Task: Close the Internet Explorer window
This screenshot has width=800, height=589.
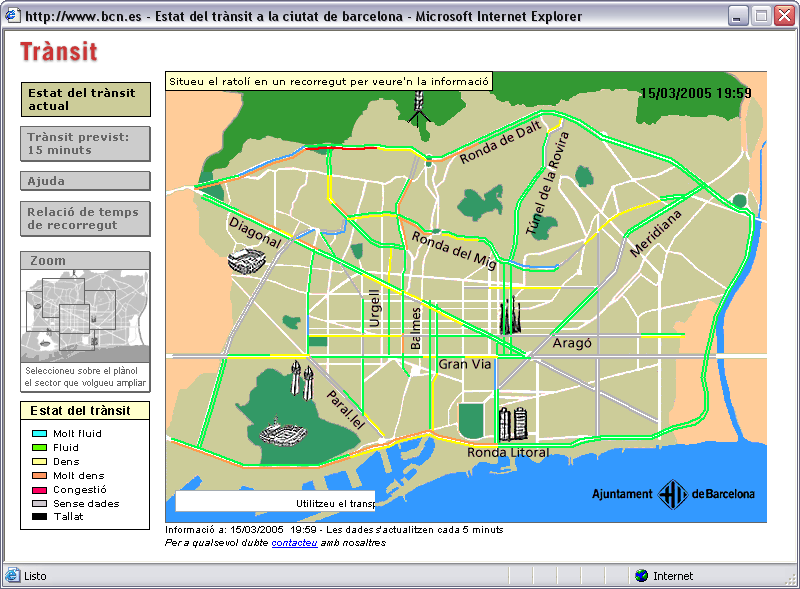Action: [x=784, y=16]
